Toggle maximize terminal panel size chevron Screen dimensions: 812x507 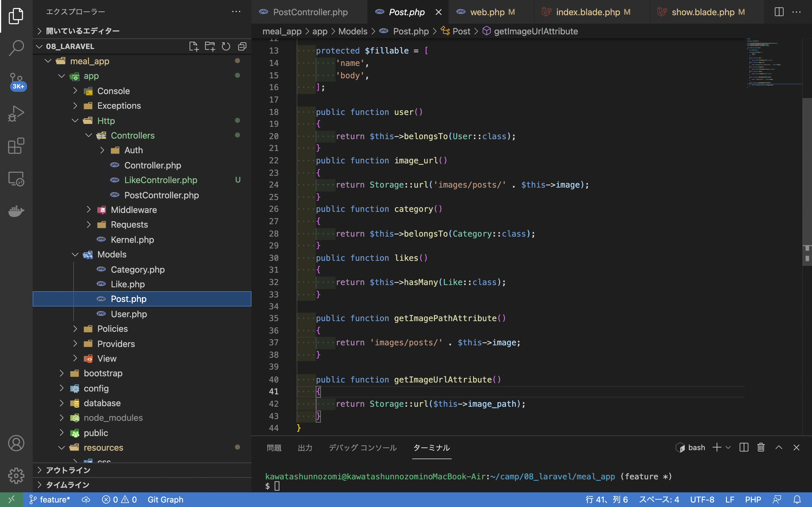tap(779, 447)
